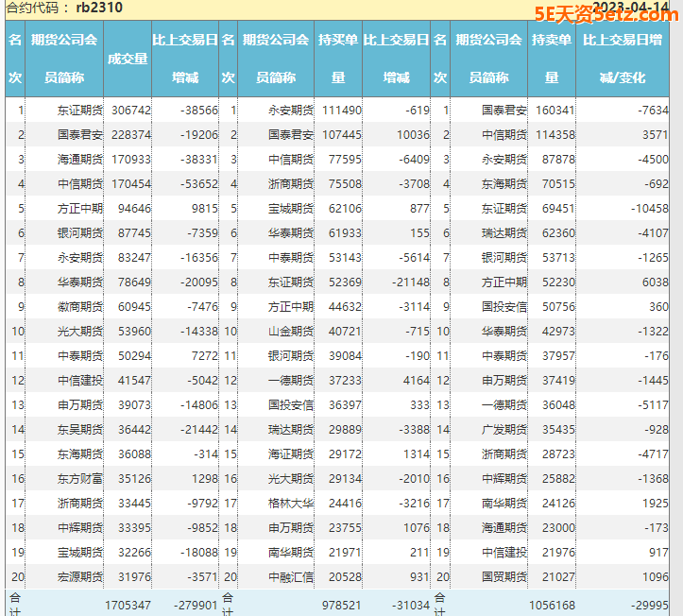The image size is (683, 616).
Task: Click volume change -38566 in row 1
Action: click(x=199, y=111)
